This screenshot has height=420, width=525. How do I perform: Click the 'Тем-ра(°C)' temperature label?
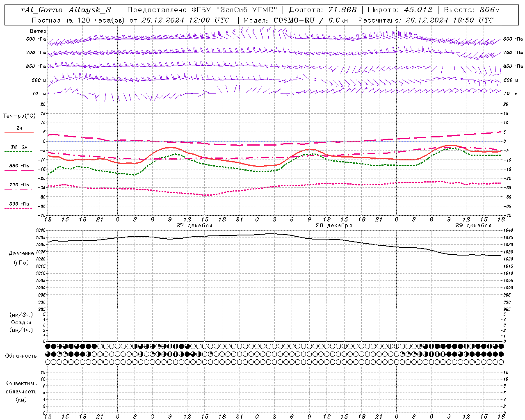point(19,116)
